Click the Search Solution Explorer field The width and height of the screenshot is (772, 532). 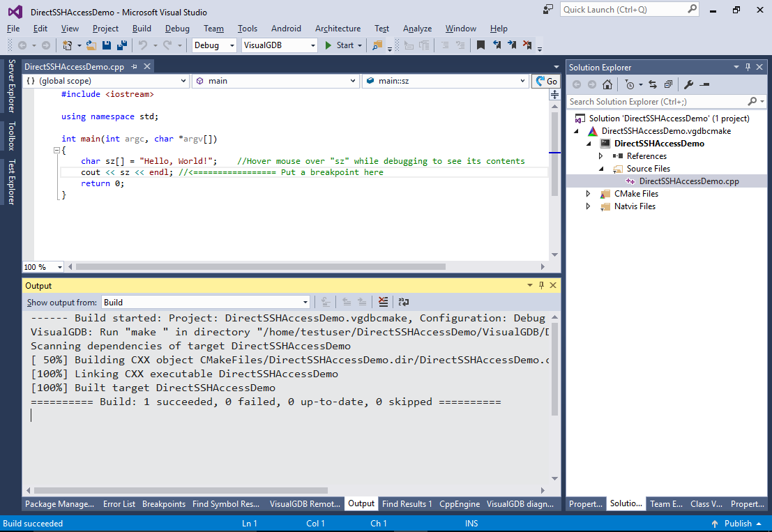[x=667, y=101]
